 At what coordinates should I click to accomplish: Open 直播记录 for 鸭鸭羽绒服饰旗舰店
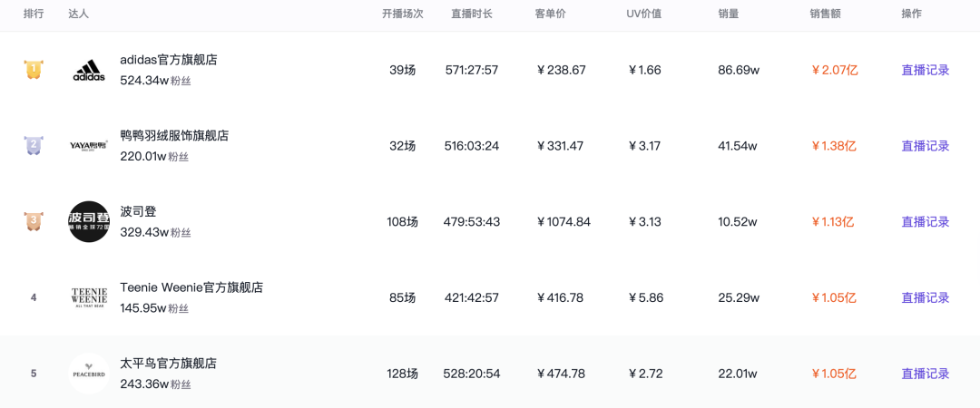925,146
